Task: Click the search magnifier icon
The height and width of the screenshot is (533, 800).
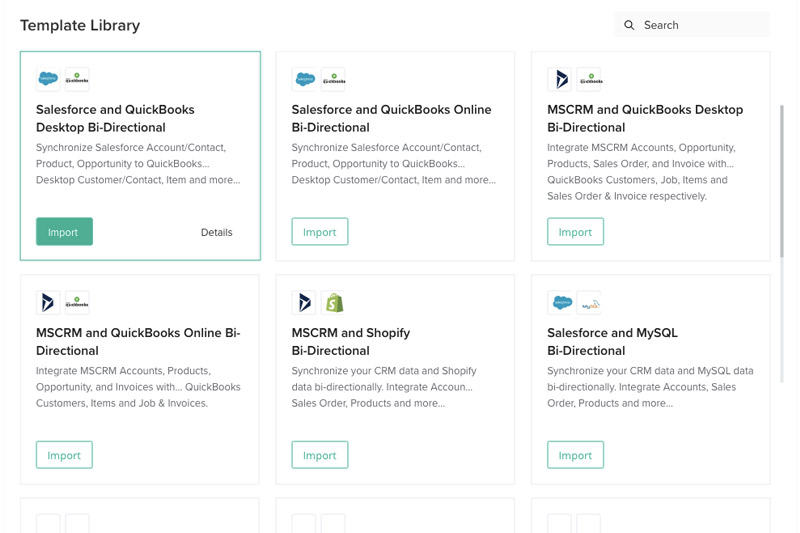Action: tap(629, 25)
